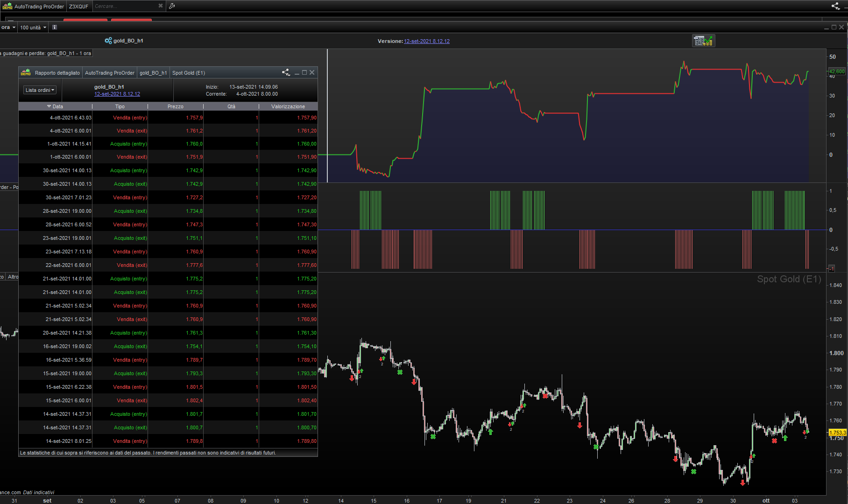Open the Lista ordini dropdown

tap(40, 90)
